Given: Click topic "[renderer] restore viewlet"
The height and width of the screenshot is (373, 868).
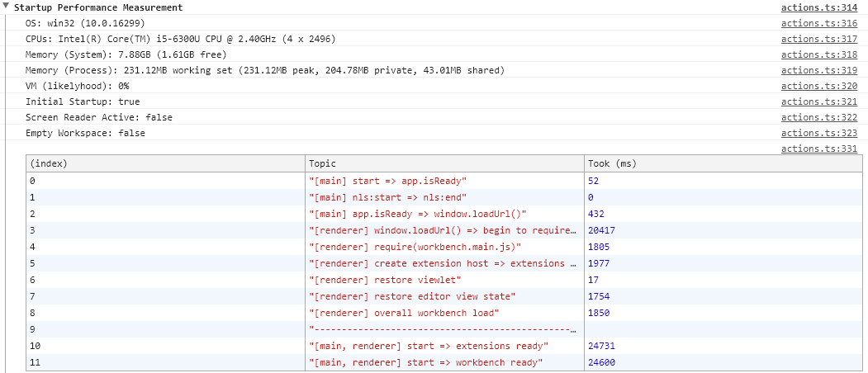Looking at the screenshot, I should pyautogui.click(x=387, y=280).
